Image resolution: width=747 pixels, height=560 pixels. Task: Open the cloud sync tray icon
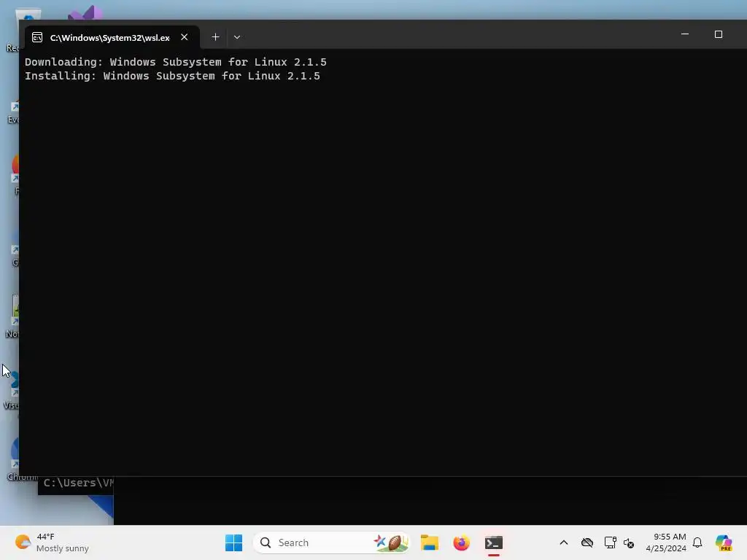click(587, 542)
